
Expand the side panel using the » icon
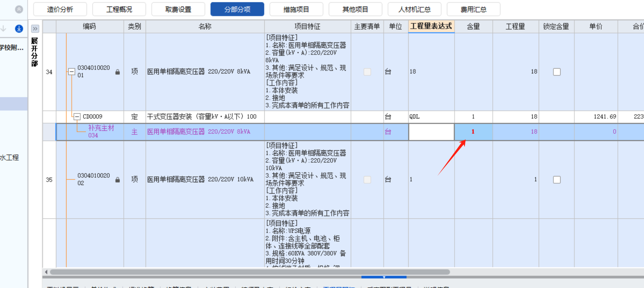[x=35, y=28]
